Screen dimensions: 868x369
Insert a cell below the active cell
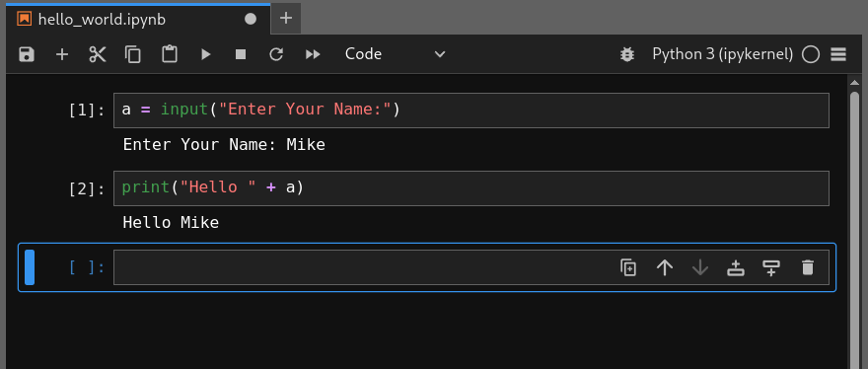click(771, 267)
